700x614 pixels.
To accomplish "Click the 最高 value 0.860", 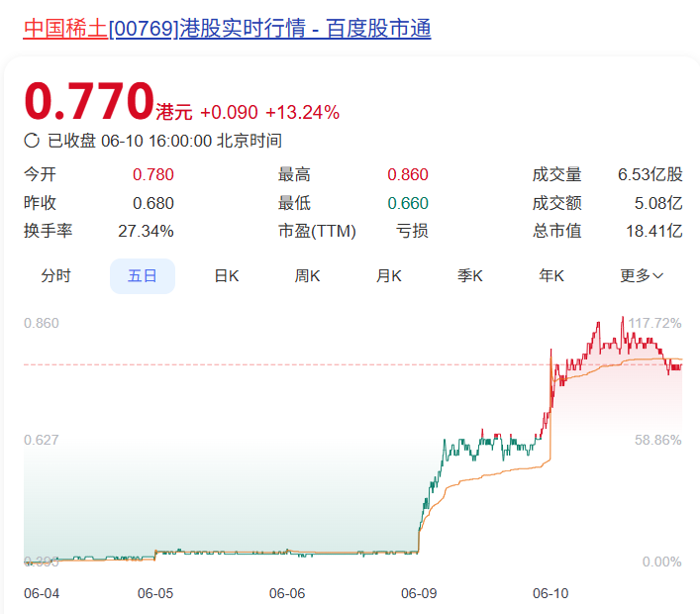I will pos(407,175).
